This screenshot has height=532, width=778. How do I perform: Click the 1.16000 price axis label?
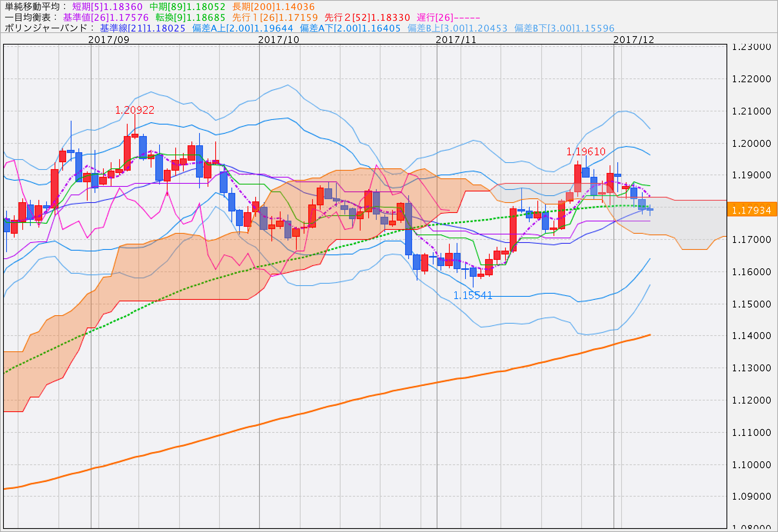coord(751,272)
